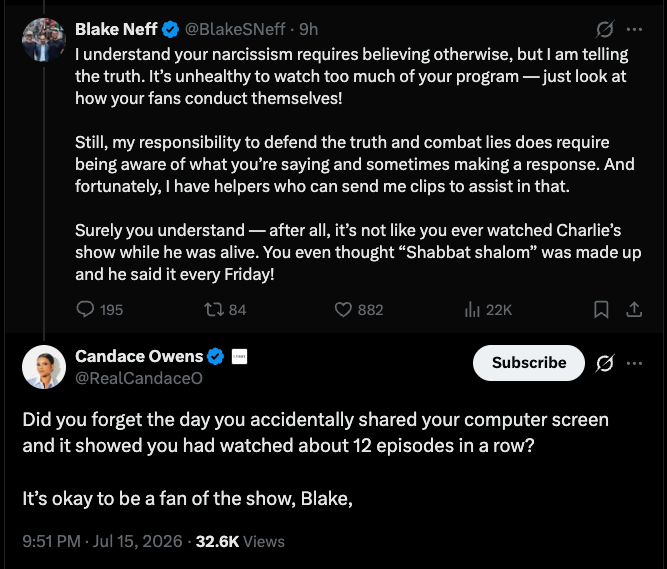
Task: Click the 9:51 PM Jul 15, 2026 timestamp
Action: click(x=102, y=541)
